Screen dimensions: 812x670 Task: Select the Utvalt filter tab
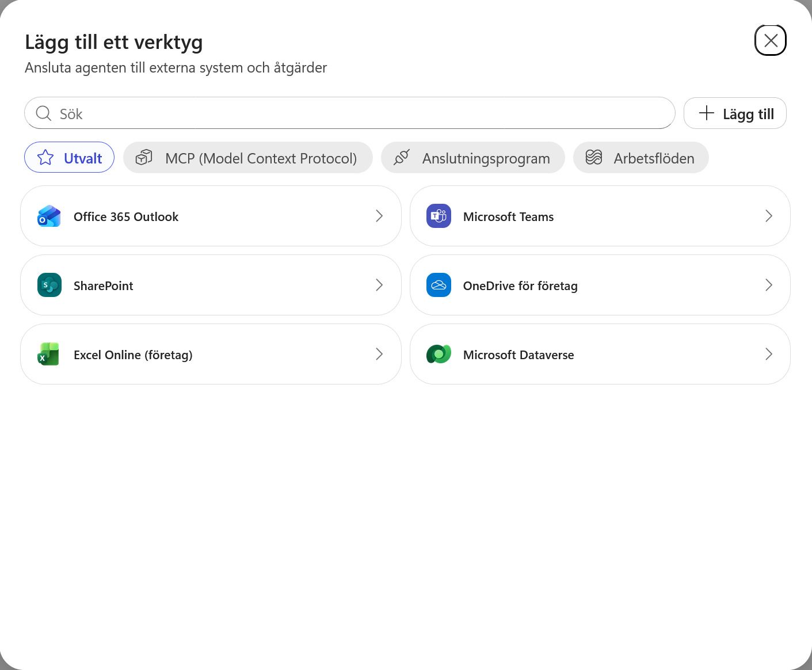click(69, 157)
